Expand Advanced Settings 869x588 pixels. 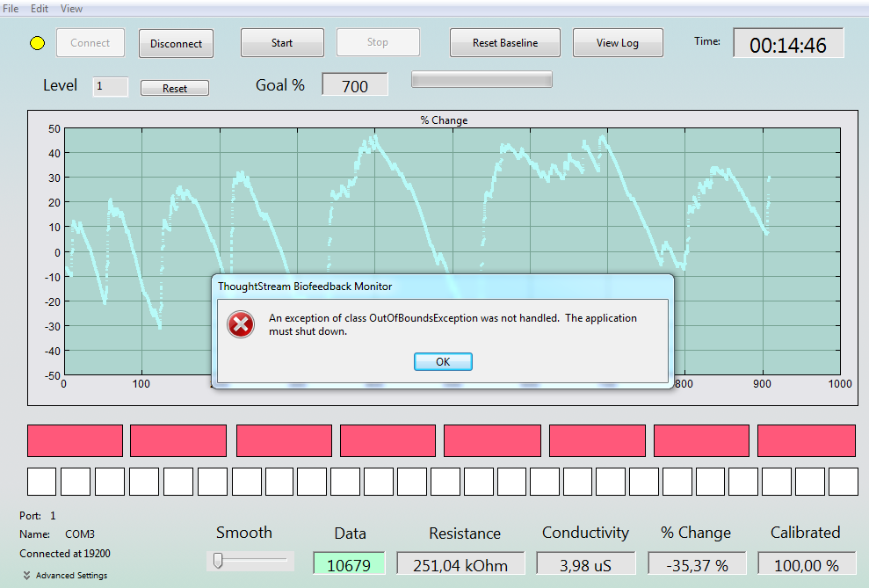click(x=65, y=575)
